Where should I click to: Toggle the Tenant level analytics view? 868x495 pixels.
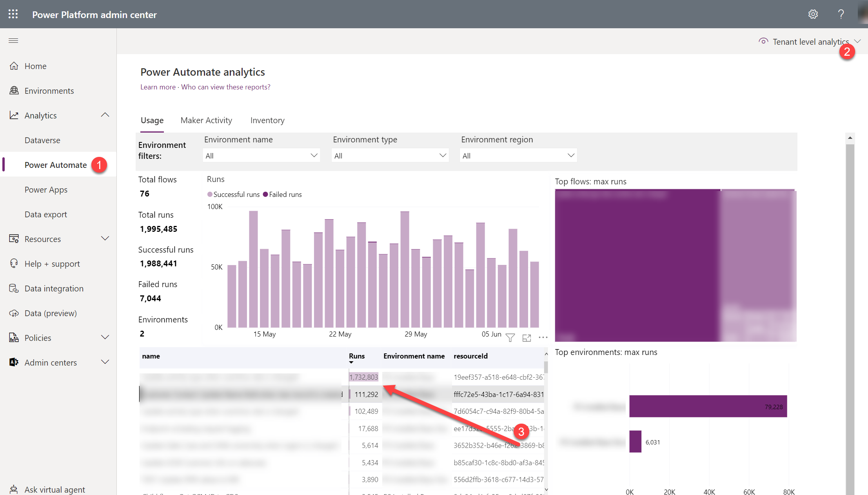click(810, 42)
